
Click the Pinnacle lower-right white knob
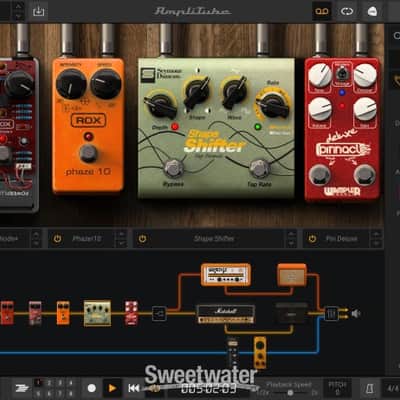point(365,109)
